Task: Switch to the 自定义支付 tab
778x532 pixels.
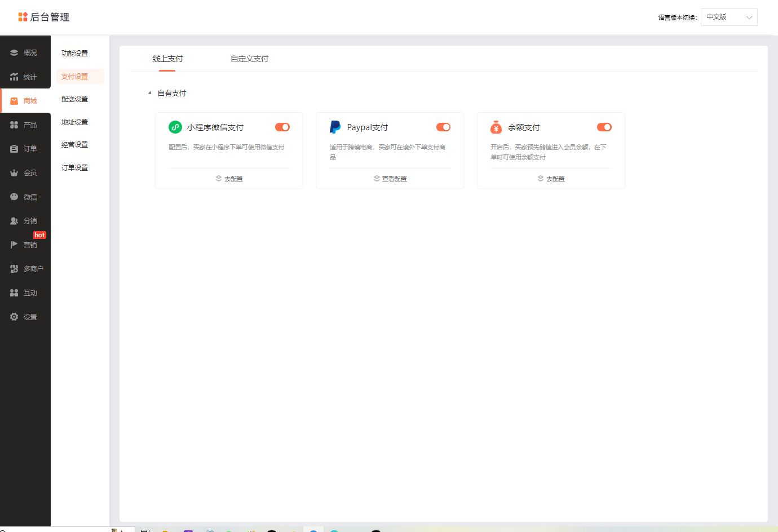Action: point(249,59)
